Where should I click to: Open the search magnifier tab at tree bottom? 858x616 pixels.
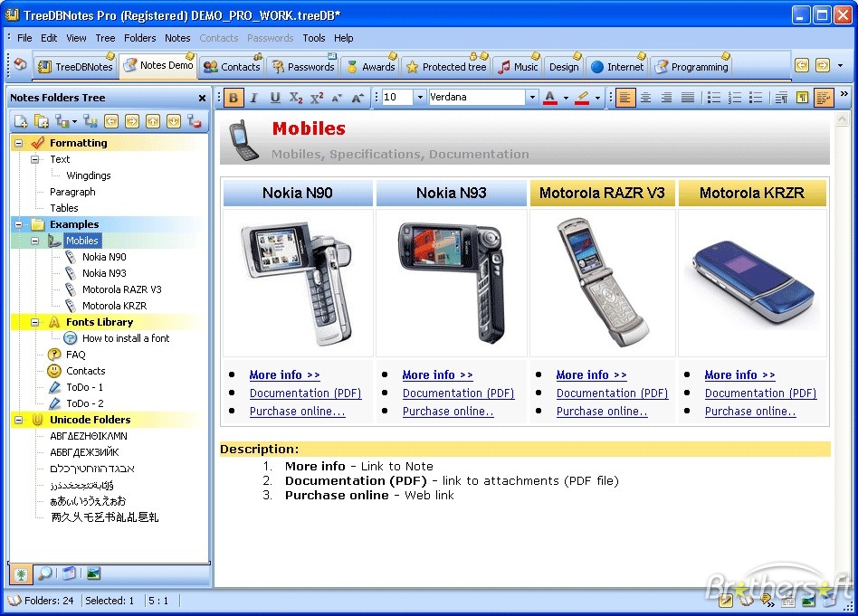(x=45, y=573)
